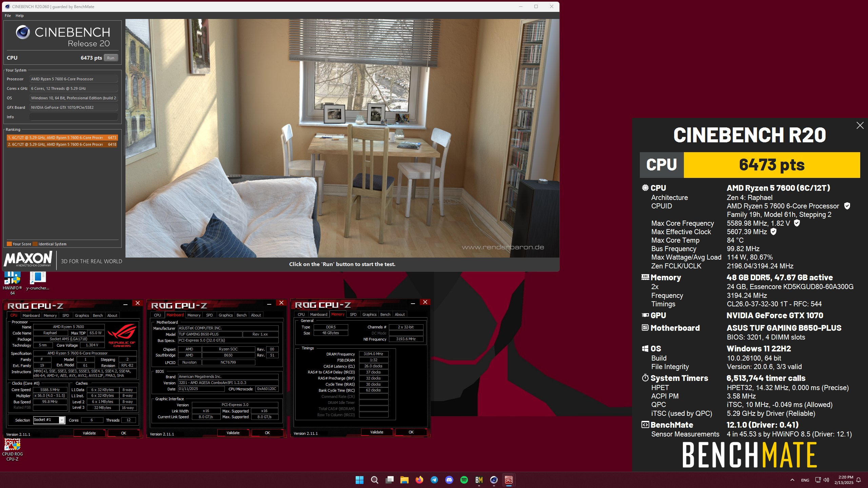Switch to ROG CPU-Z via its taskbar icon

[x=509, y=480]
